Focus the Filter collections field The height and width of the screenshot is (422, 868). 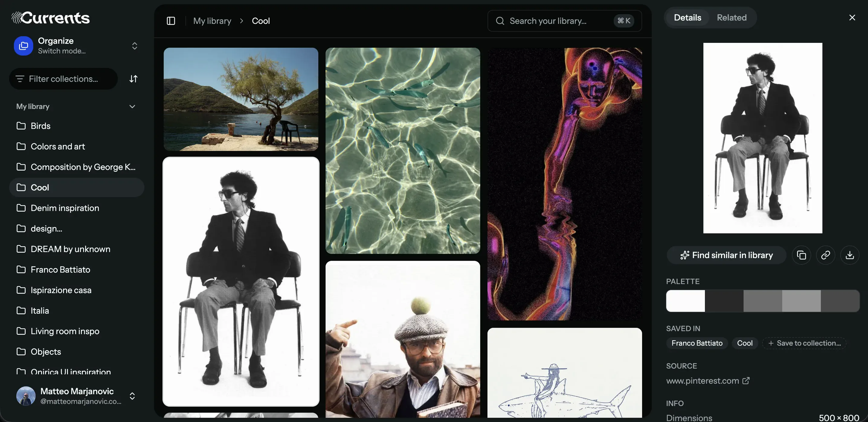tap(63, 79)
